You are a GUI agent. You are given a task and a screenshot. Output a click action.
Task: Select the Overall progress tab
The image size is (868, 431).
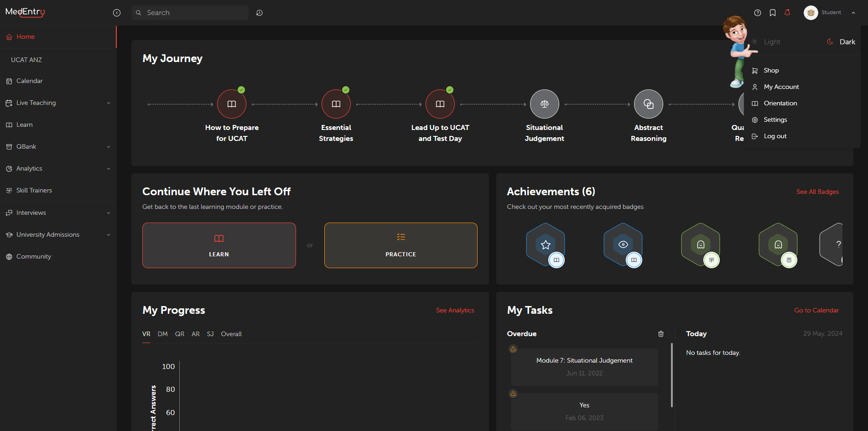(x=231, y=334)
